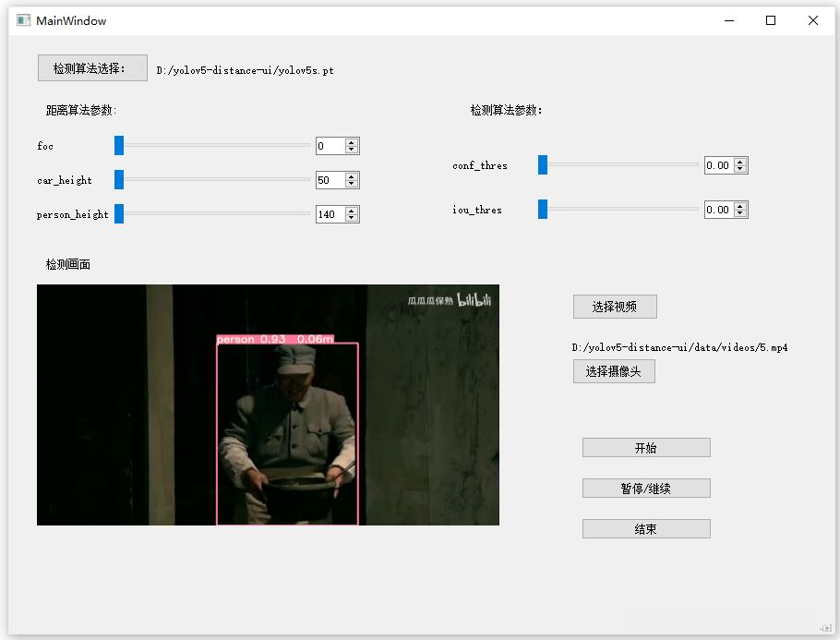Click the 检测算法参数 label
Image resolution: width=840 pixels, height=640 pixels.
(506, 110)
